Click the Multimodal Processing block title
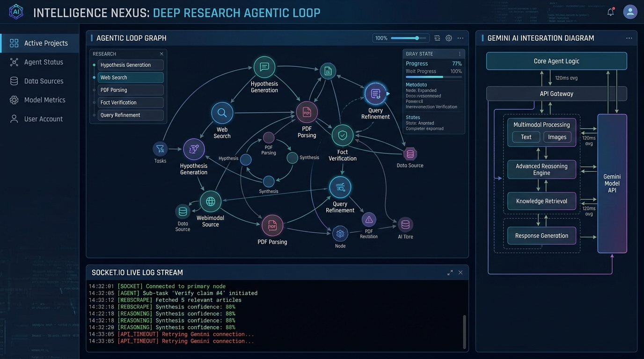644x359 pixels. pos(542,125)
